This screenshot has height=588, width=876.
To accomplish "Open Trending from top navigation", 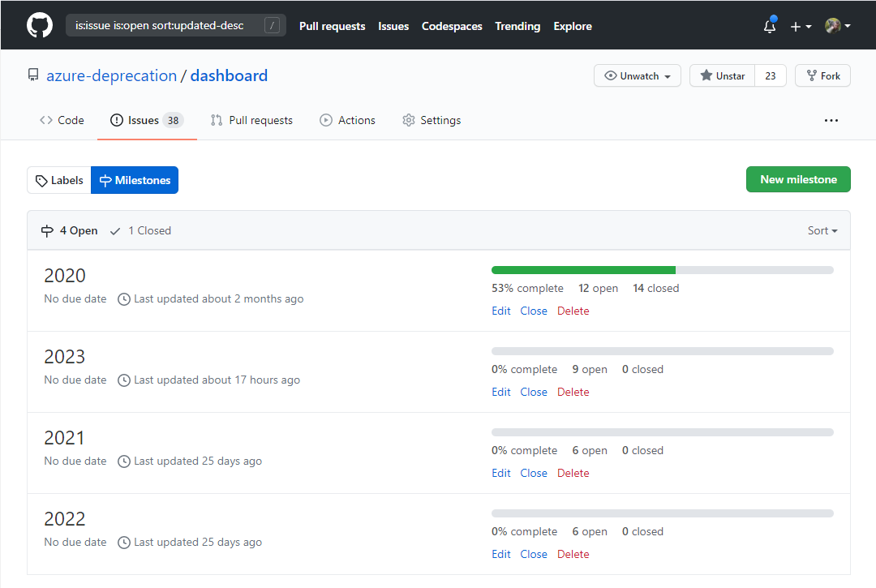I will pyautogui.click(x=517, y=26).
